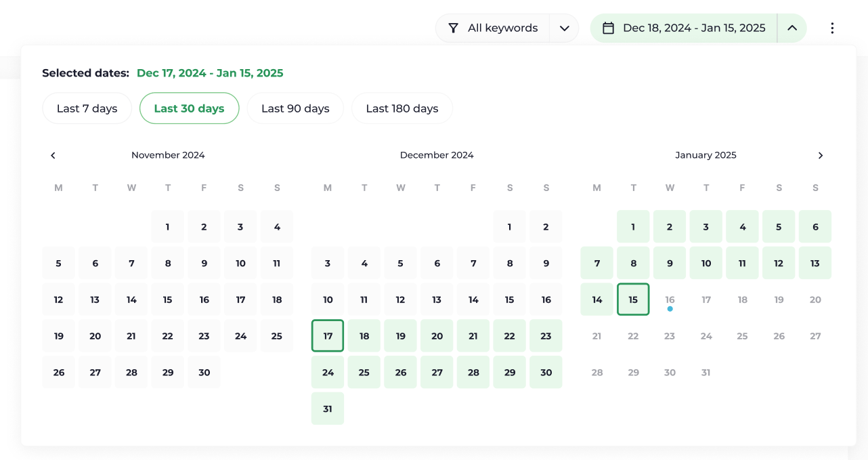868x460 pixels.
Task: Pick November 18, 2024
Action: point(277,299)
